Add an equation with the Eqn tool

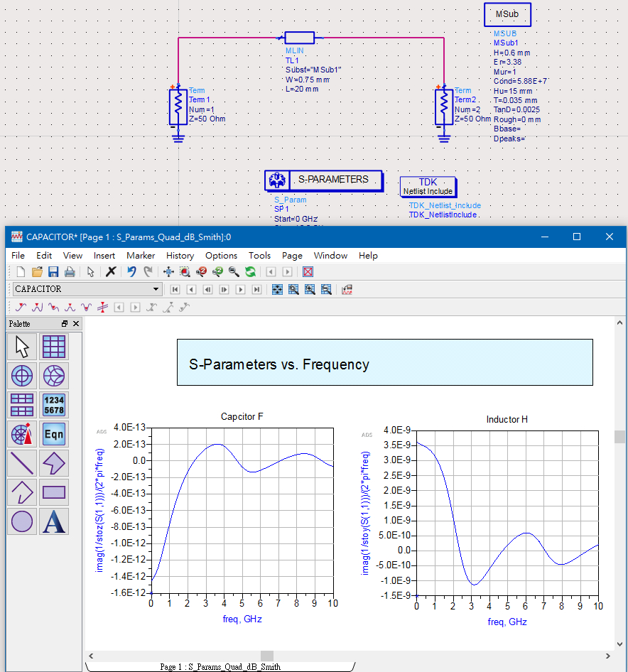[54, 433]
